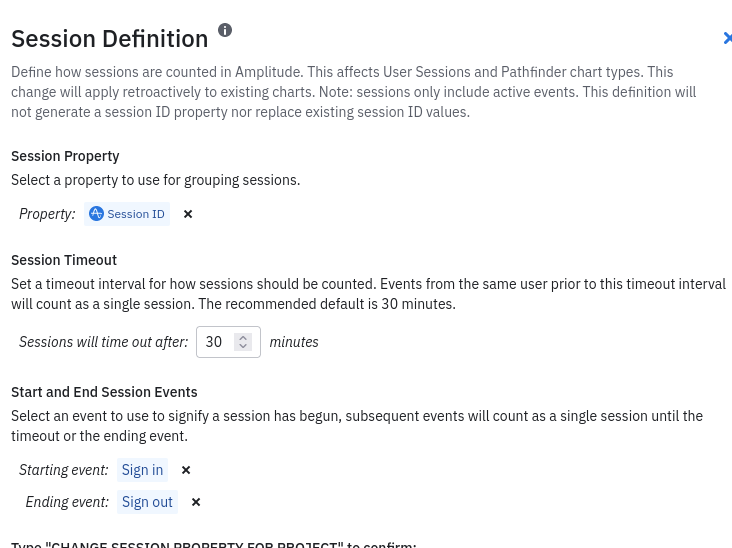This screenshot has width=732, height=548.
Task: Click the Sessions will time out after label
Action: pyautogui.click(x=103, y=342)
